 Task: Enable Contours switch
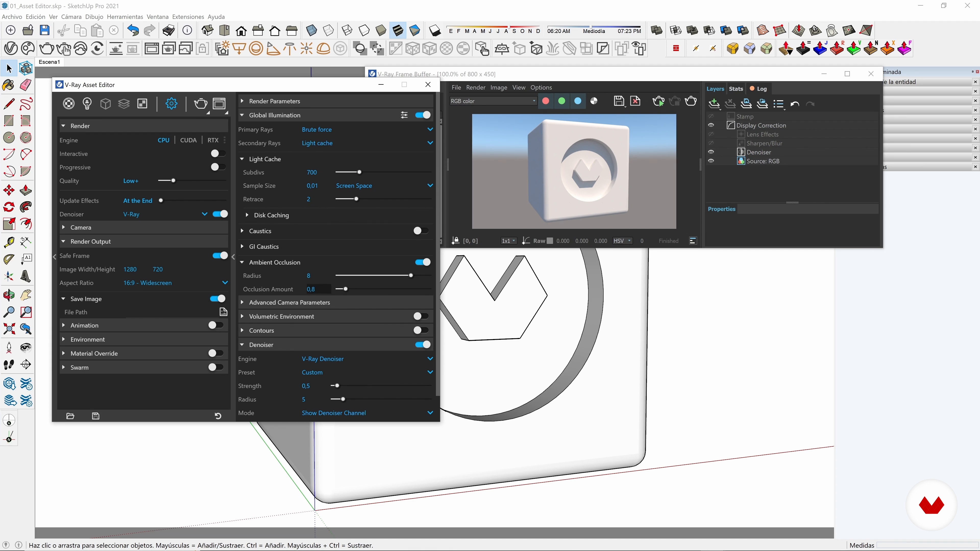[x=421, y=330]
